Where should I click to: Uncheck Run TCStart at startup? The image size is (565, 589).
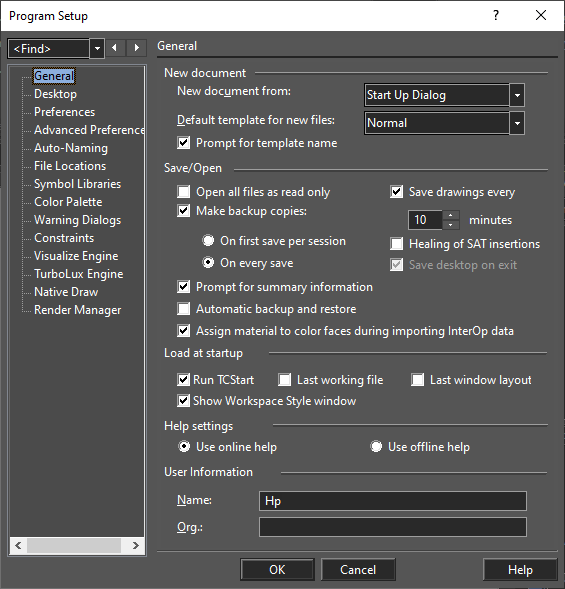pyautogui.click(x=183, y=379)
